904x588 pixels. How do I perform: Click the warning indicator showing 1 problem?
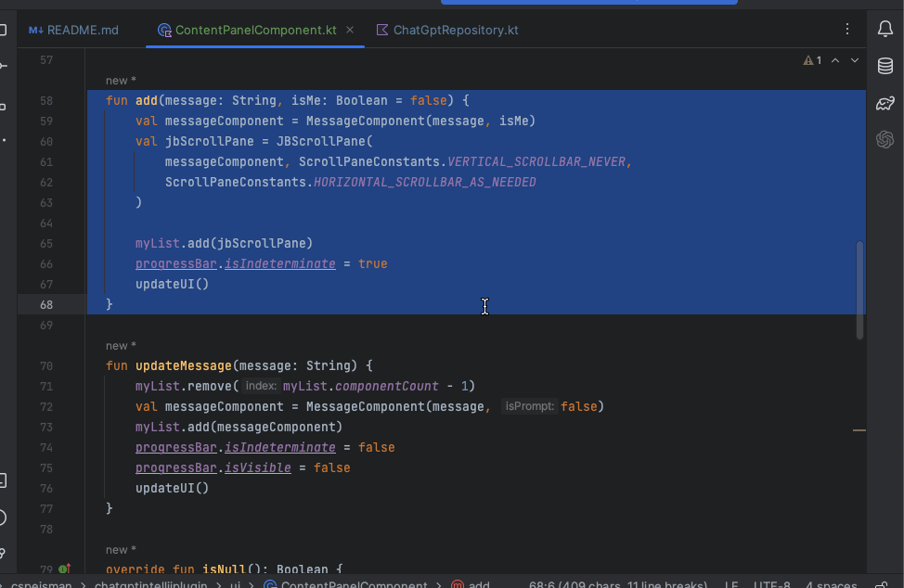coord(812,60)
